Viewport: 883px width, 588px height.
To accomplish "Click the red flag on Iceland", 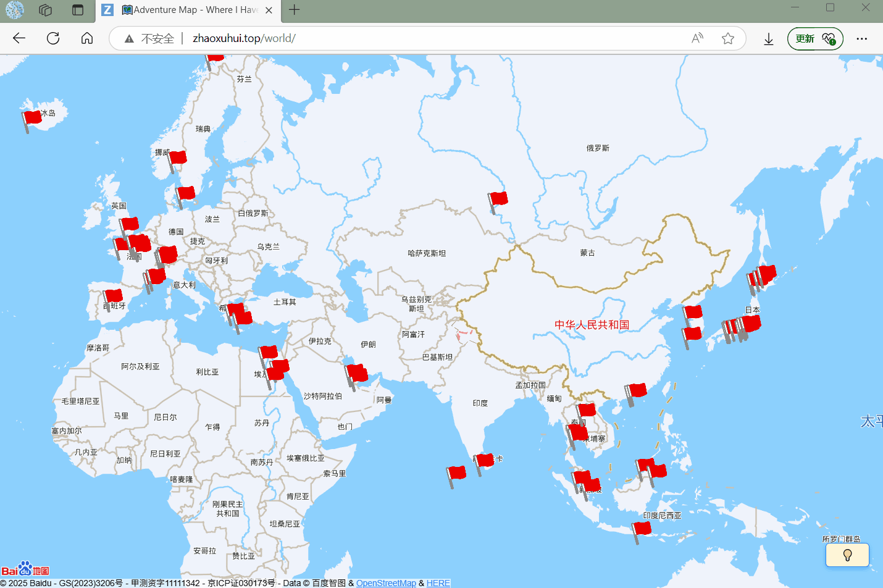I will (x=31, y=118).
